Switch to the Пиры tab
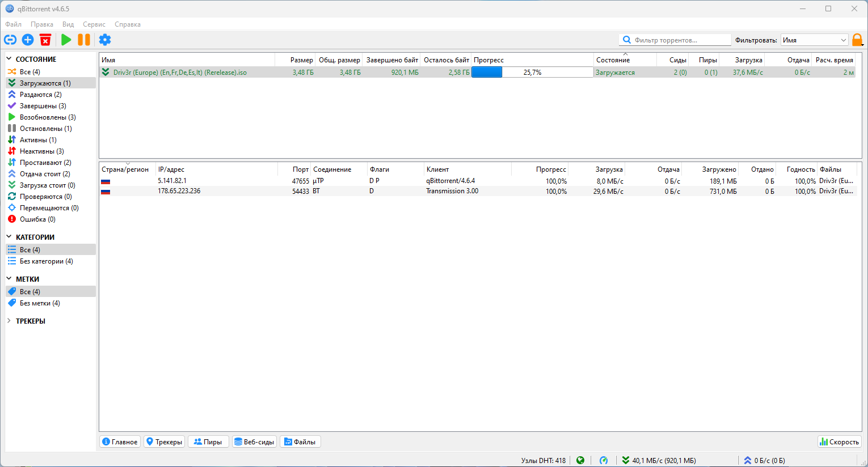Screen dimensions: 868x467 click(x=208, y=441)
